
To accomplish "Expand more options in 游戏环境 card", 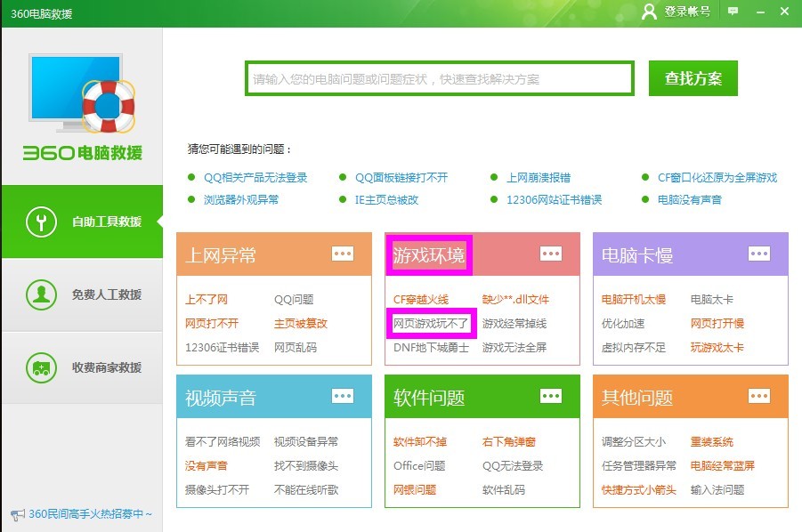I will pos(551,254).
